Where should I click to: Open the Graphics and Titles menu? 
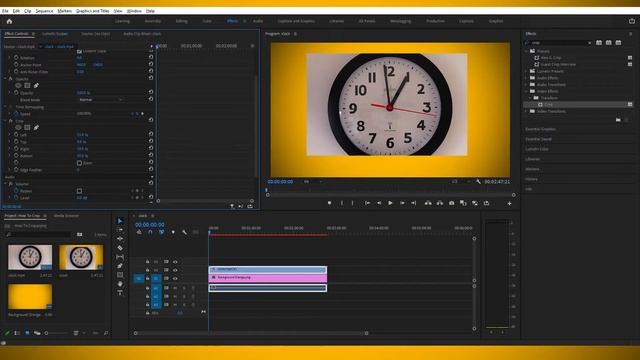[93, 11]
